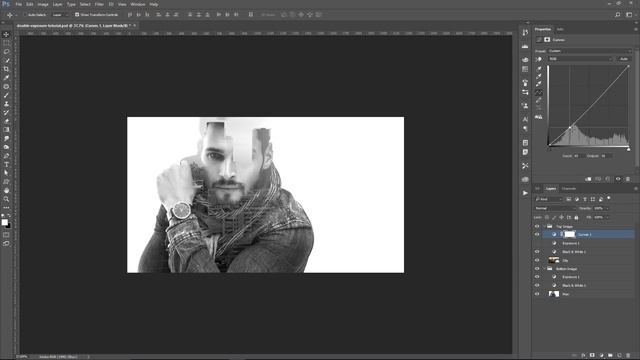
Task: Pick the gray point eyedropper in Curves
Action: coord(539,76)
